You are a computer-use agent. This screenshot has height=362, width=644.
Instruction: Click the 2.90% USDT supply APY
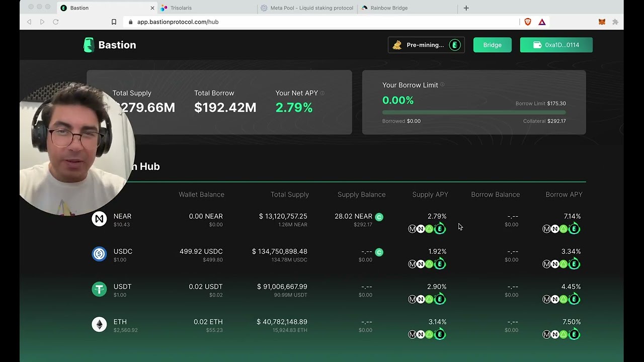436,287
